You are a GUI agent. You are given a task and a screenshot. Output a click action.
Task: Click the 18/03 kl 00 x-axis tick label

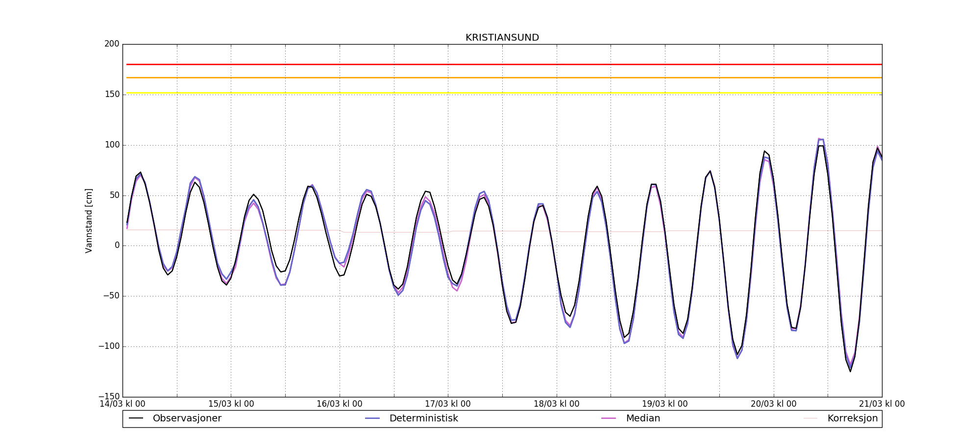point(556,404)
